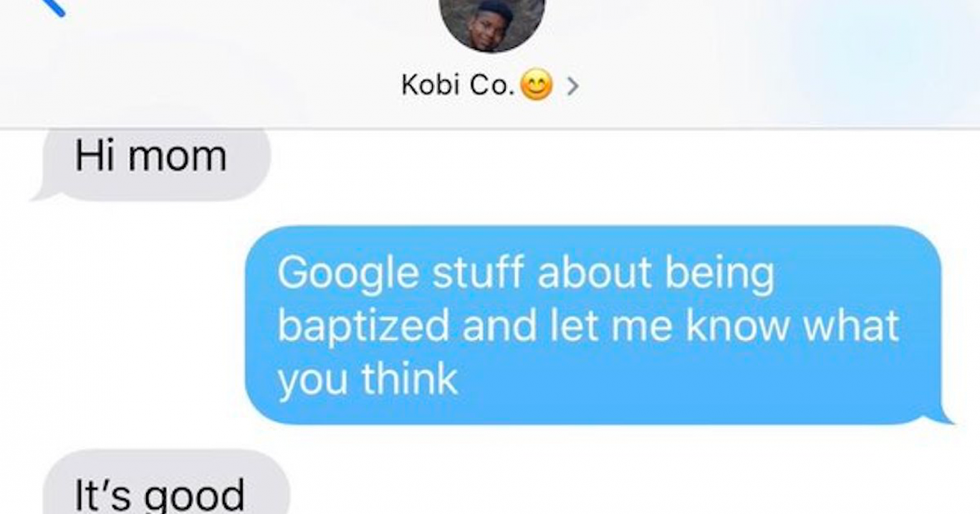This screenshot has height=514, width=980.
Task: Tap the blue back arrow
Action: pos(52,6)
